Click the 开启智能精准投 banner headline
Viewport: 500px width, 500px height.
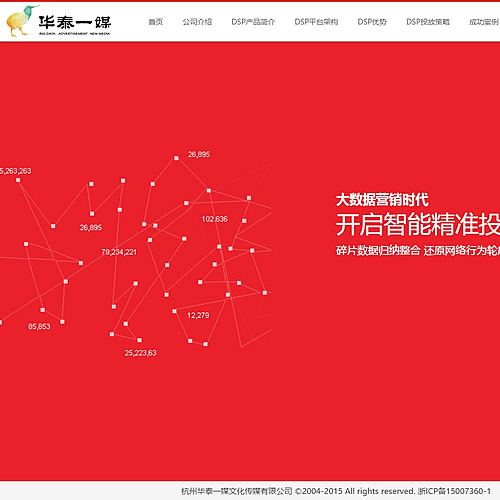click(418, 225)
